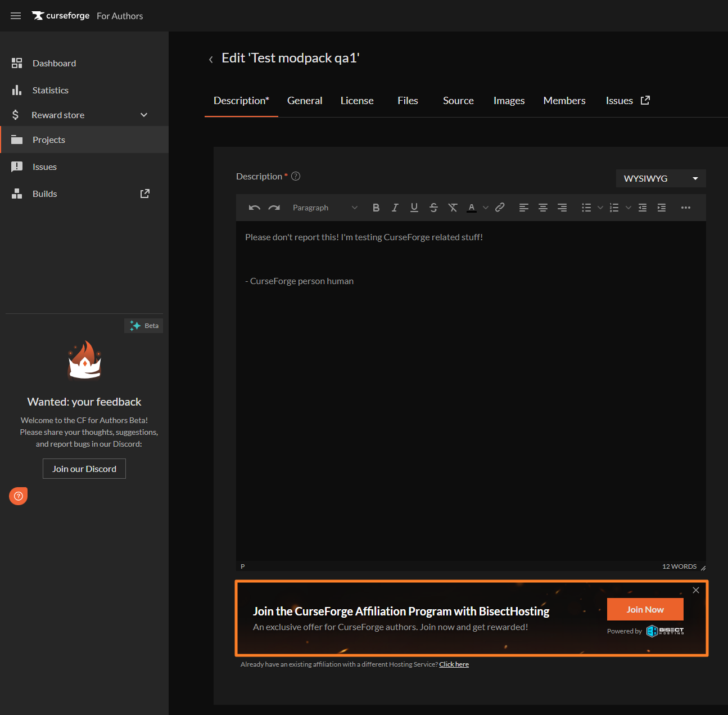
Task: Align text to the right
Action: pyautogui.click(x=562, y=208)
